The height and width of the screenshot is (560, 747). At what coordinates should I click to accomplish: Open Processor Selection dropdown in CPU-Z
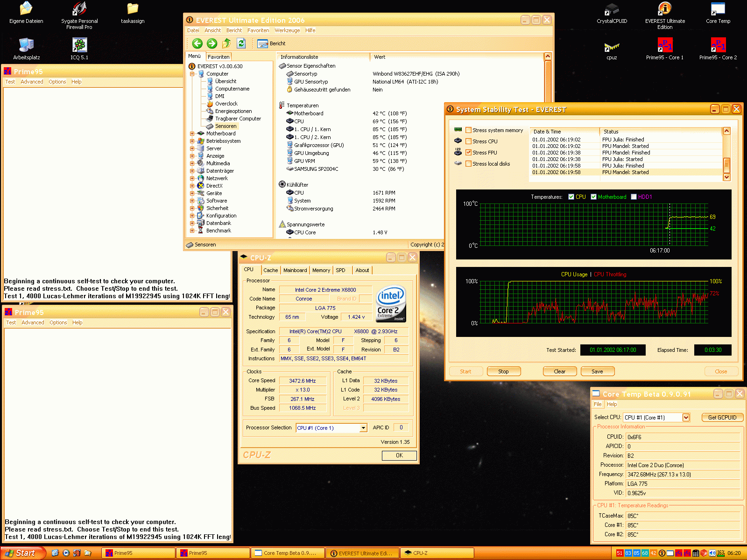pyautogui.click(x=363, y=428)
